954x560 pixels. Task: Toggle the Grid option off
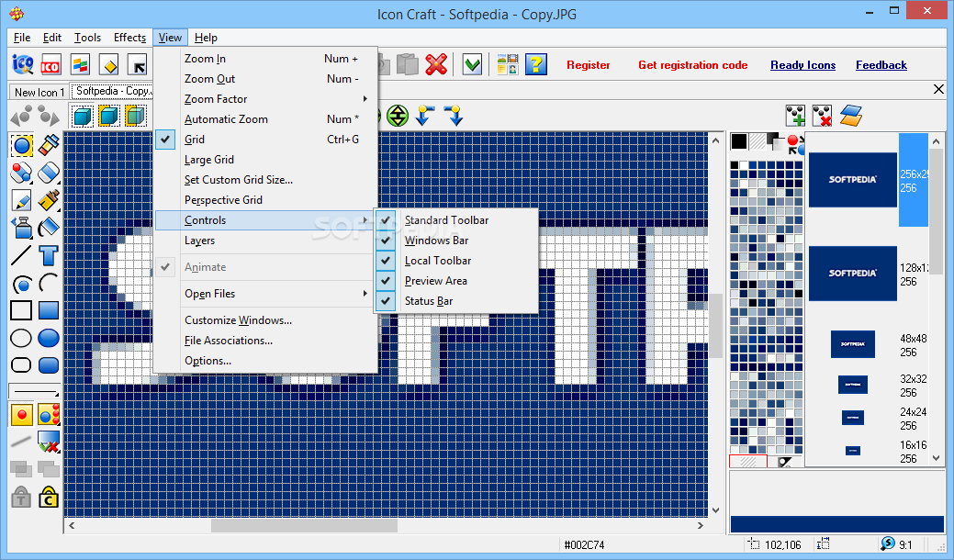266,140
